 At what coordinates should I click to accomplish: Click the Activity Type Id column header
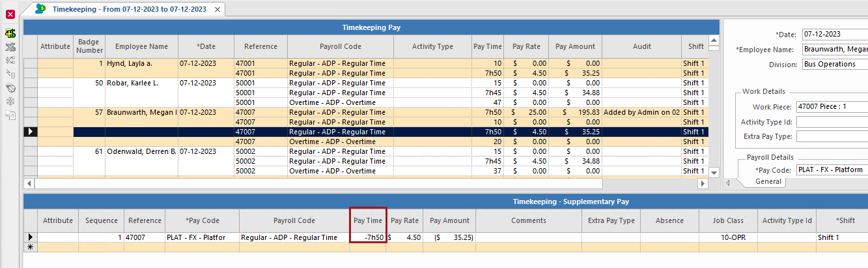pyautogui.click(x=787, y=220)
